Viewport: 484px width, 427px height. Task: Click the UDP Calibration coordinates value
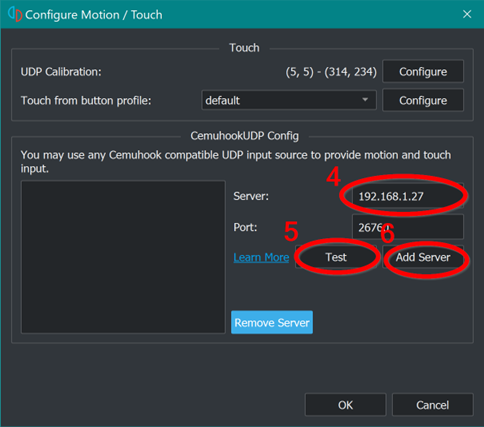click(x=331, y=72)
